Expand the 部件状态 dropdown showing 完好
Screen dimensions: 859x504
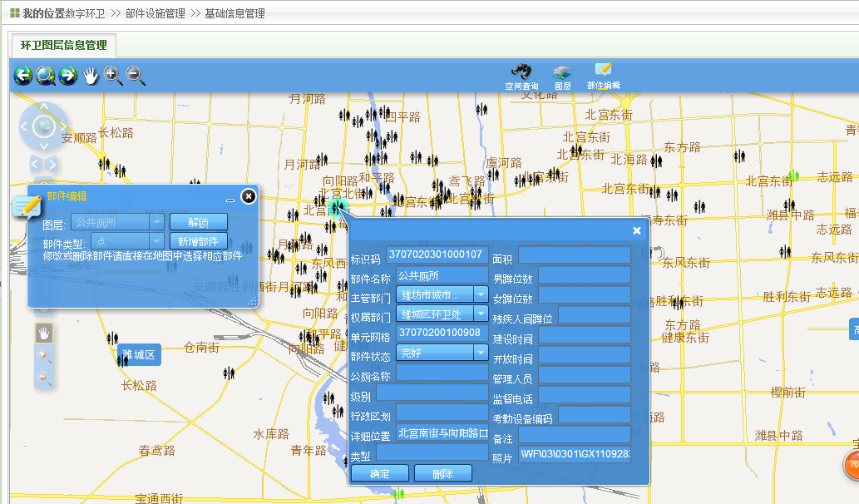(481, 353)
